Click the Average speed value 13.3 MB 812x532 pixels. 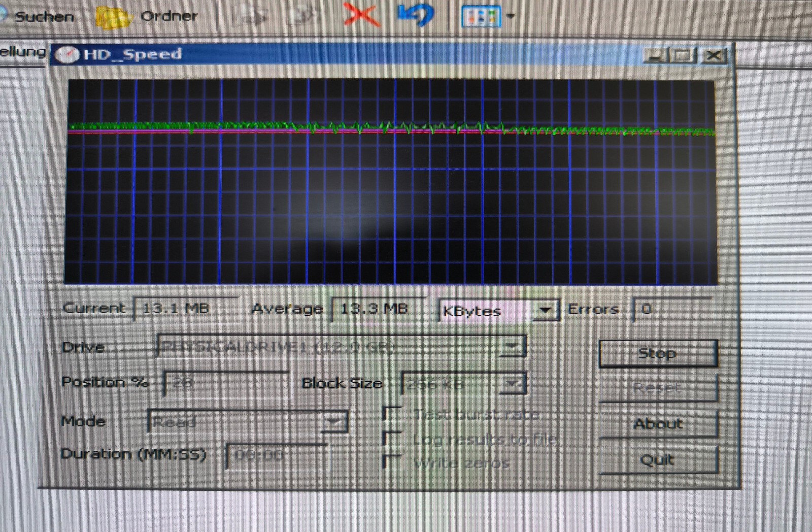pos(379,309)
